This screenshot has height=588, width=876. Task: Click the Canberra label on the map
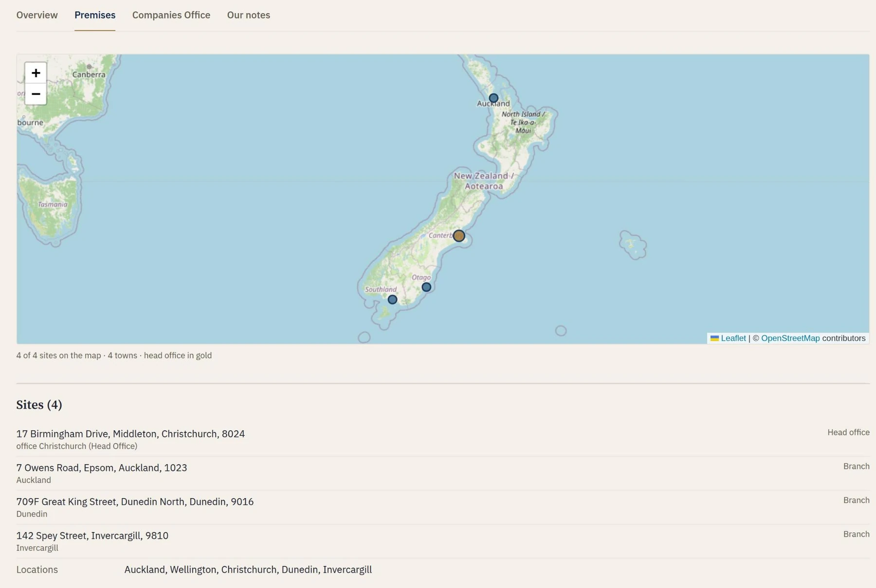pos(89,74)
